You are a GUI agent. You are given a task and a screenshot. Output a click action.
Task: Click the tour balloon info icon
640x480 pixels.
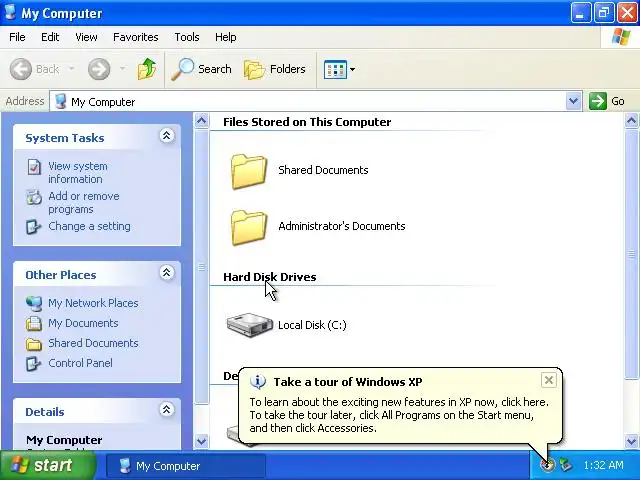click(258, 382)
